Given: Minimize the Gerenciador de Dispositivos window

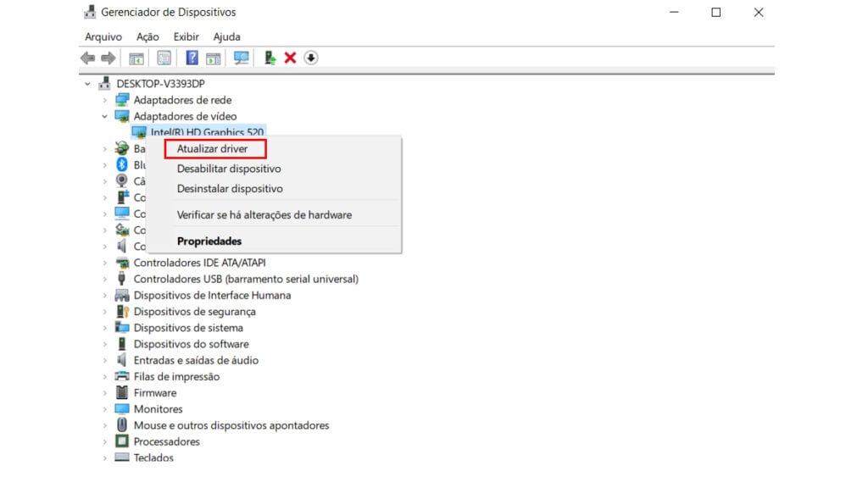Looking at the screenshot, I should (674, 12).
